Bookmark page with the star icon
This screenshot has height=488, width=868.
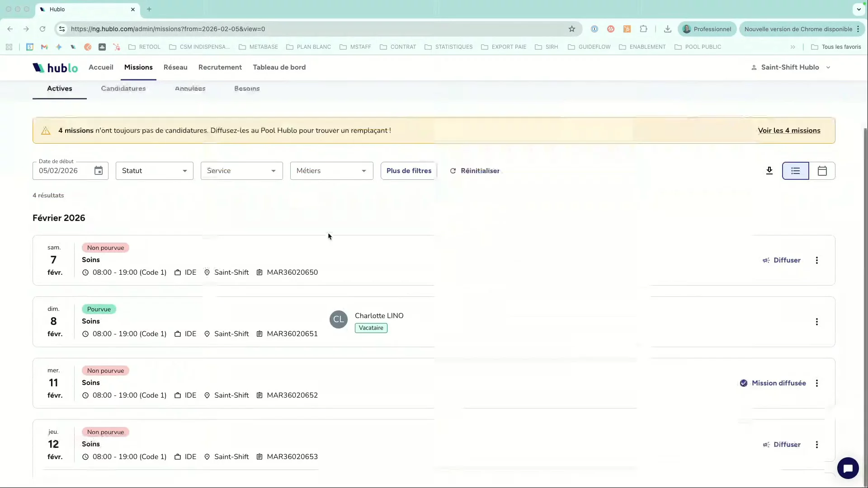(x=572, y=29)
